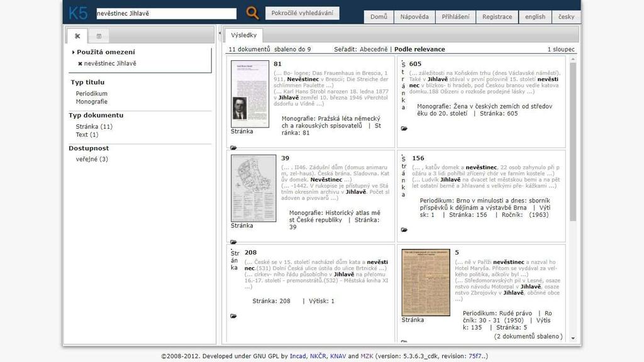Select the scissors filter tab icon
This screenshot has height=362, width=644.
[x=77, y=36]
